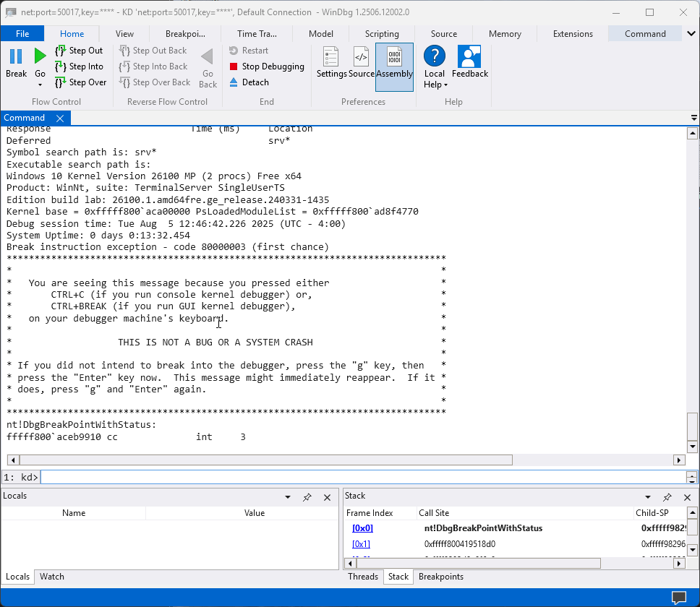Click Step Into Back
Image resolution: width=700 pixels, height=607 pixels.
click(x=153, y=66)
